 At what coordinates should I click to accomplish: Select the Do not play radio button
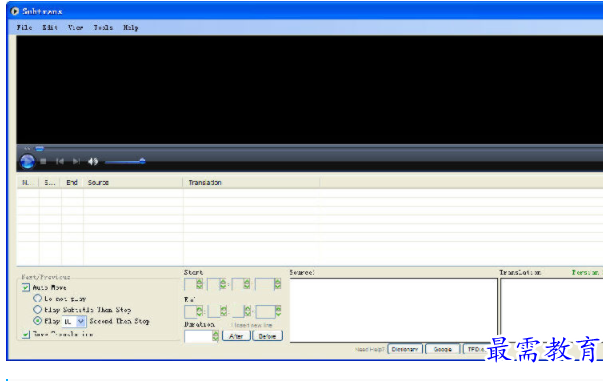coord(37,298)
